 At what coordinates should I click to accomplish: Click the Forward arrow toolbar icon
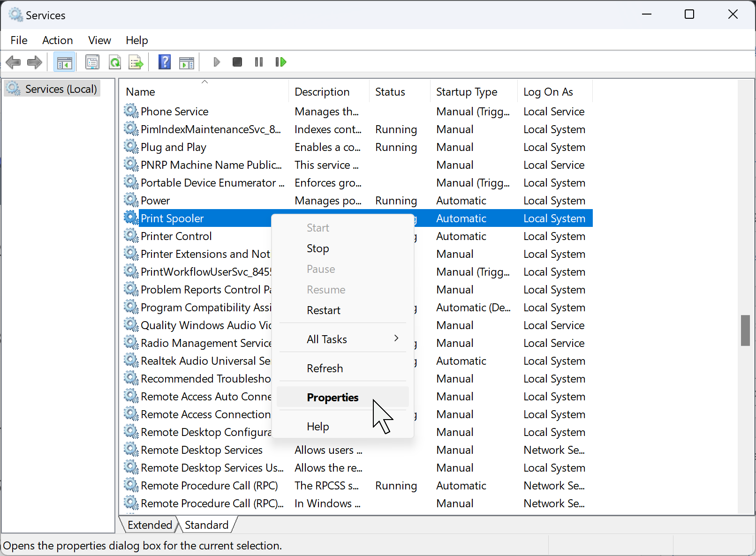click(x=35, y=62)
